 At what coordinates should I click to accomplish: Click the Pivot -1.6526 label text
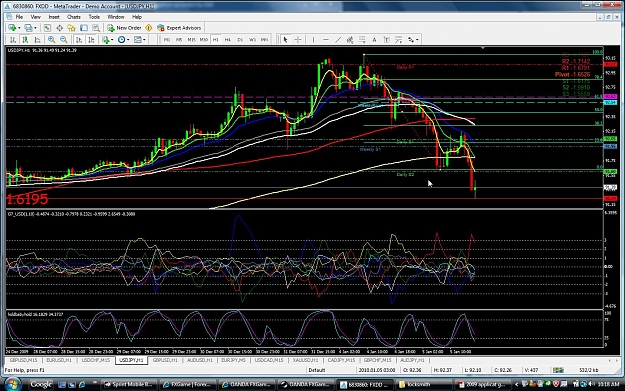572,75
